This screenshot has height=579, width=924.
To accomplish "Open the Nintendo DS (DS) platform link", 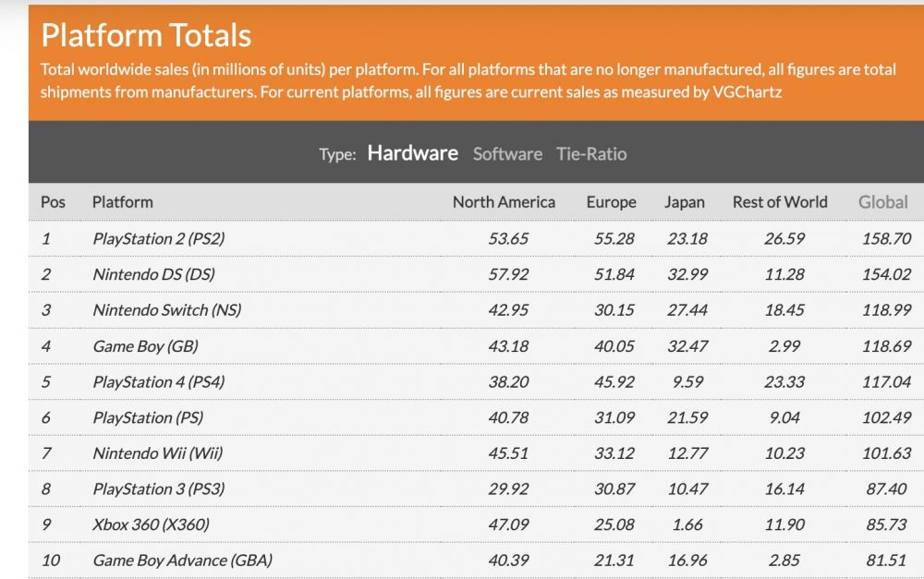I will pyautogui.click(x=153, y=274).
